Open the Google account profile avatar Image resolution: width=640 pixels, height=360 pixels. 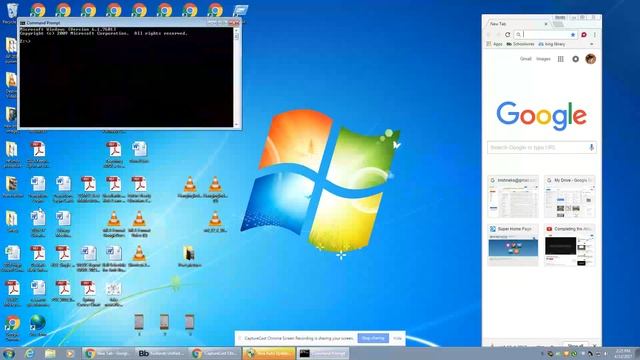click(x=590, y=59)
